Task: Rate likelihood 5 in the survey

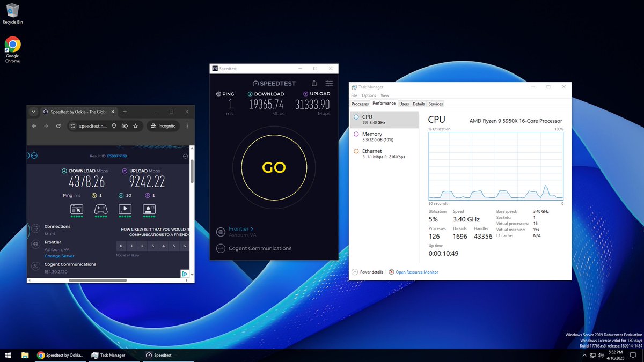Action: (173, 246)
